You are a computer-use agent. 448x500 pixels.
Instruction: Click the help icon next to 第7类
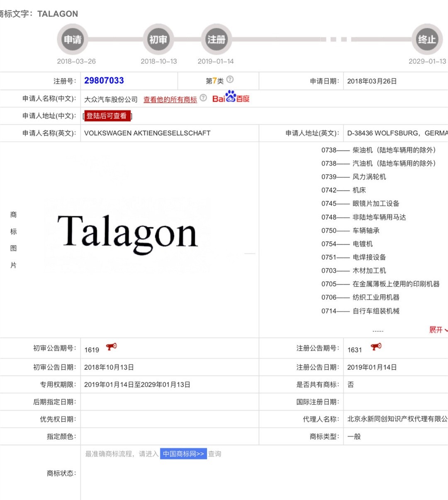click(230, 79)
